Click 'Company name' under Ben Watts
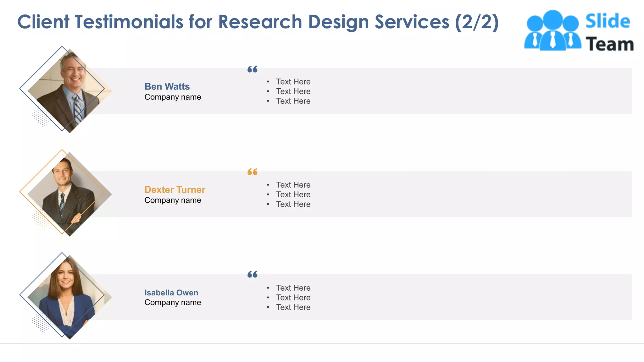Screen dimensions: 644x362 pos(173,97)
